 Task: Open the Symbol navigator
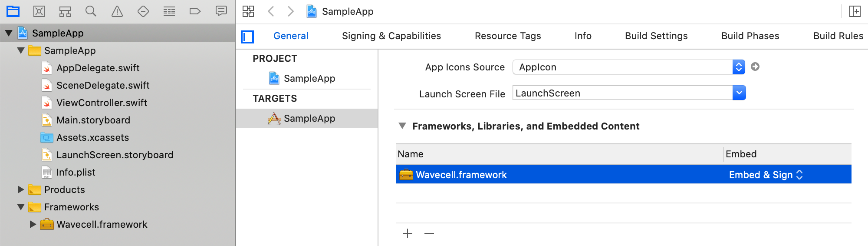coord(65,11)
